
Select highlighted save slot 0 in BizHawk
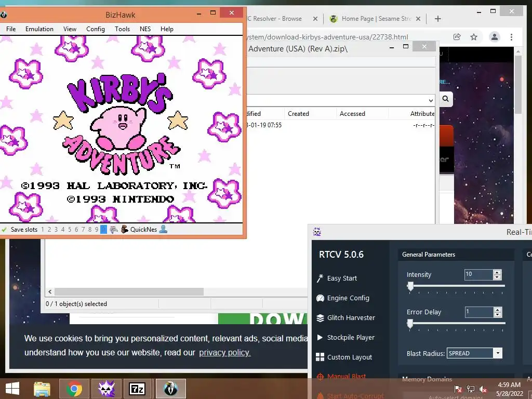(x=103, y=230)
